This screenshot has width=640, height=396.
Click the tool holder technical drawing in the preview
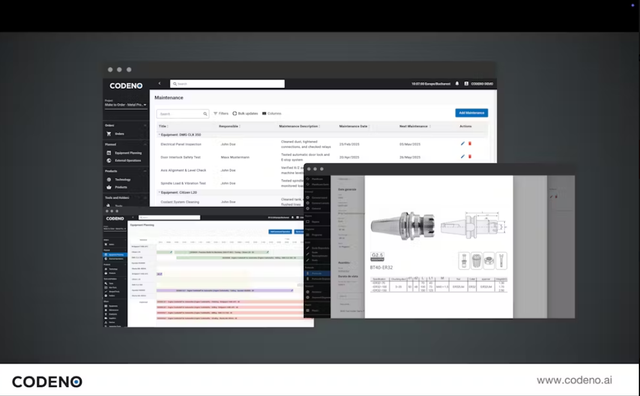point(473,226)
